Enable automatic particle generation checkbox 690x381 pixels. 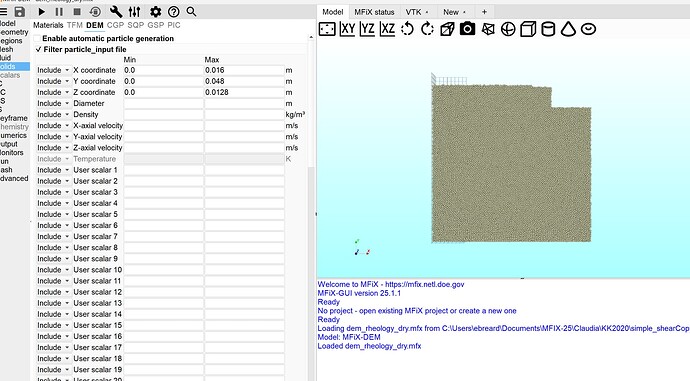click(38, 39)
